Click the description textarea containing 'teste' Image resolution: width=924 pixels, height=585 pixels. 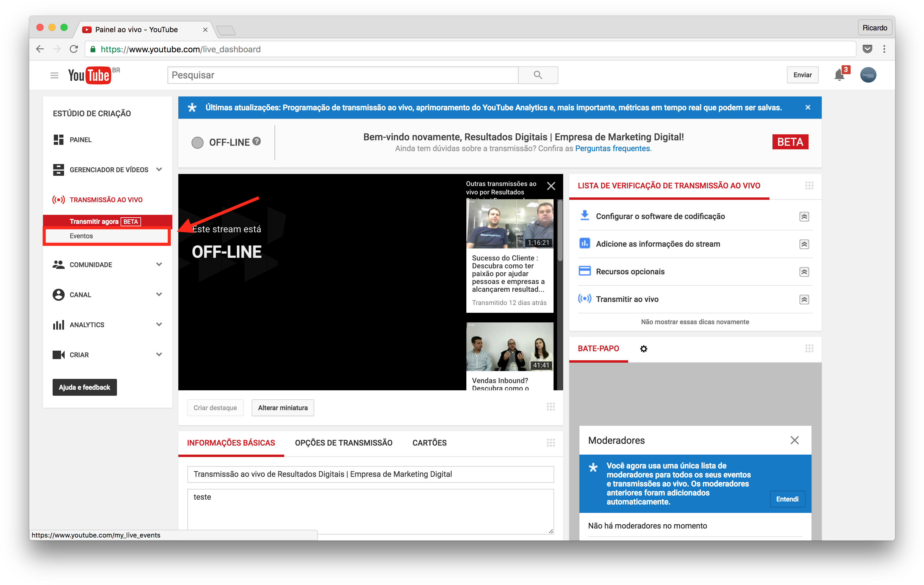point(370,511)
